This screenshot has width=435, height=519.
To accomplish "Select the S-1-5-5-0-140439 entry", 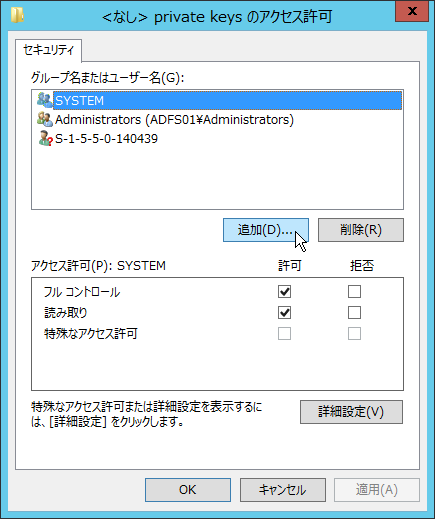I will pos(106,138).
